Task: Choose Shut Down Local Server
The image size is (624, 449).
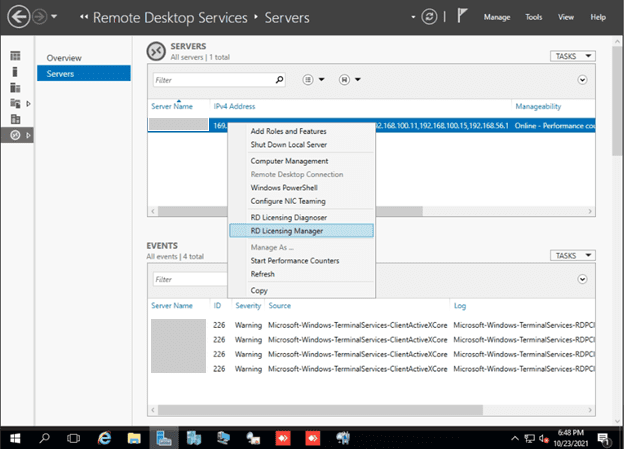Action: point(302,144)
